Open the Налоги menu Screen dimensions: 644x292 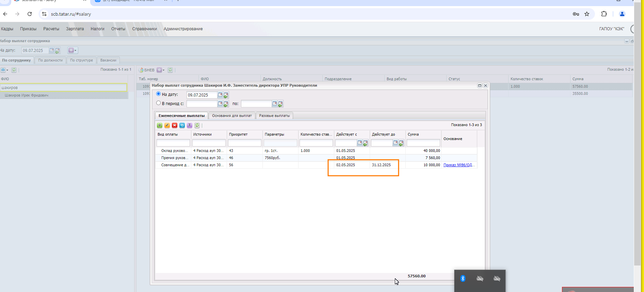coord(97,29)
